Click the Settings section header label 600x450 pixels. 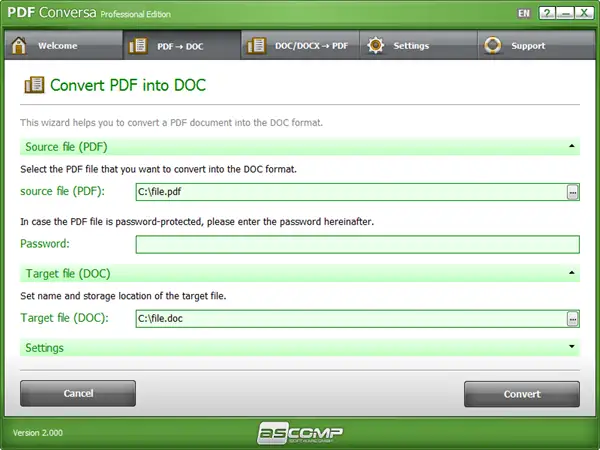click(x=44, y=348)
